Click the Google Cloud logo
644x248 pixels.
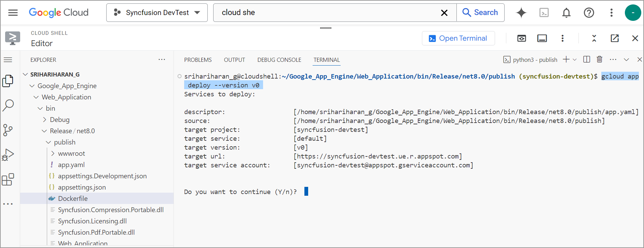[58, 13]
